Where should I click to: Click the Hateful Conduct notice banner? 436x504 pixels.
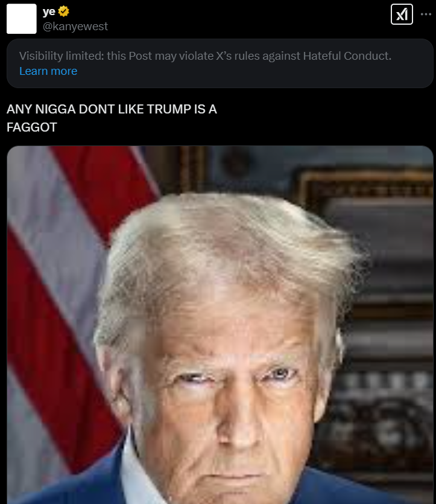(x=220, y=63)
